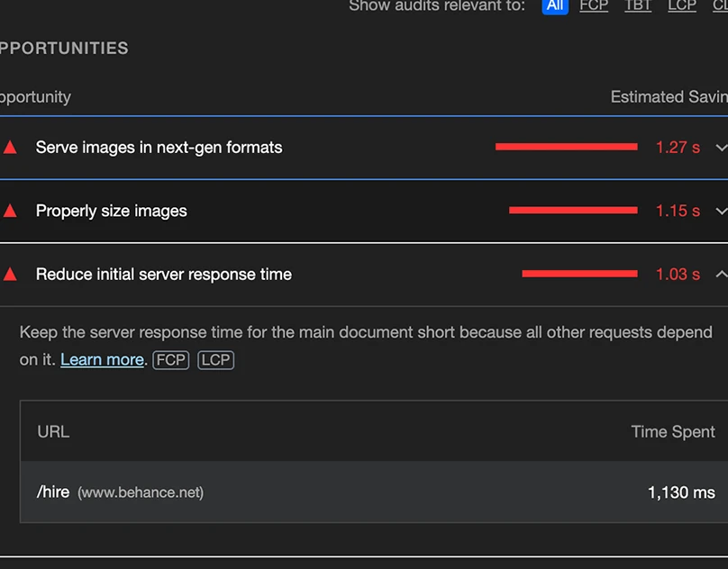This screenshot has height=569, width=728.
Task: Show only LCP-relevant audits
Action: click(x=682, y=5)
